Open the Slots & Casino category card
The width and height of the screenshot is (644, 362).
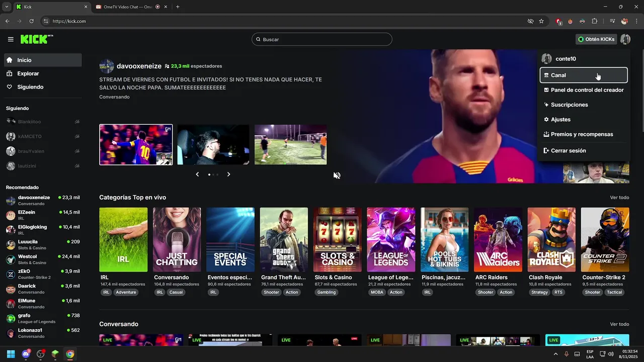tap(337, 240)
